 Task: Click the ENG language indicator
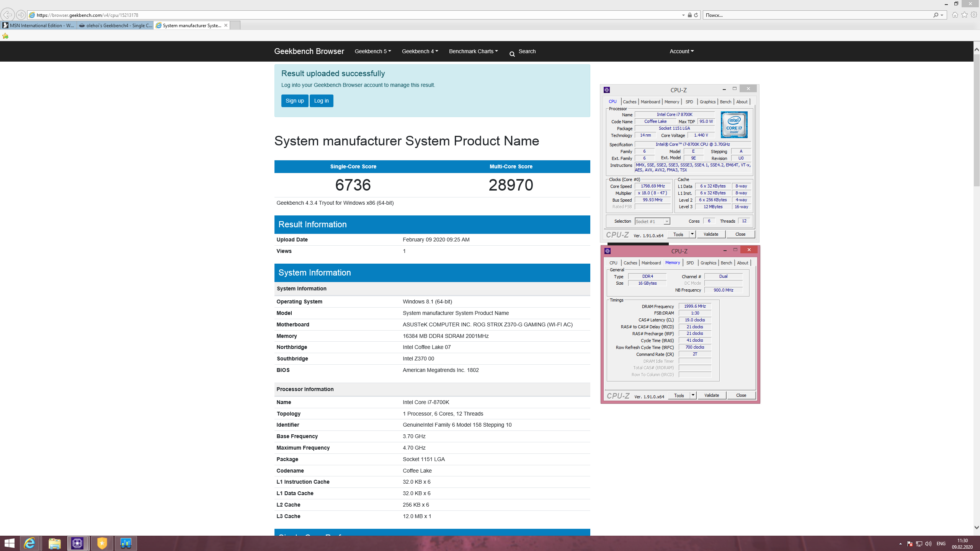point(941,544)
